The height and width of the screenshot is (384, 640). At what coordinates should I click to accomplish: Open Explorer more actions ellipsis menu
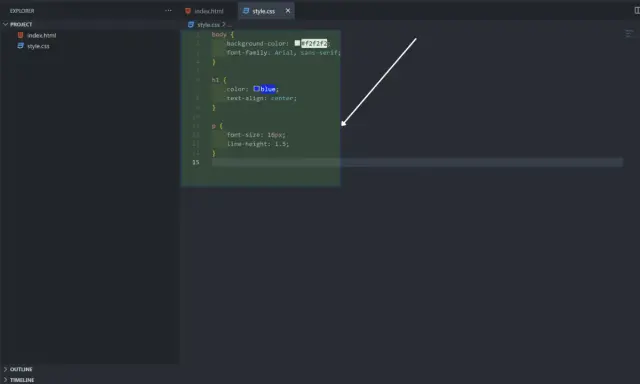168,11
